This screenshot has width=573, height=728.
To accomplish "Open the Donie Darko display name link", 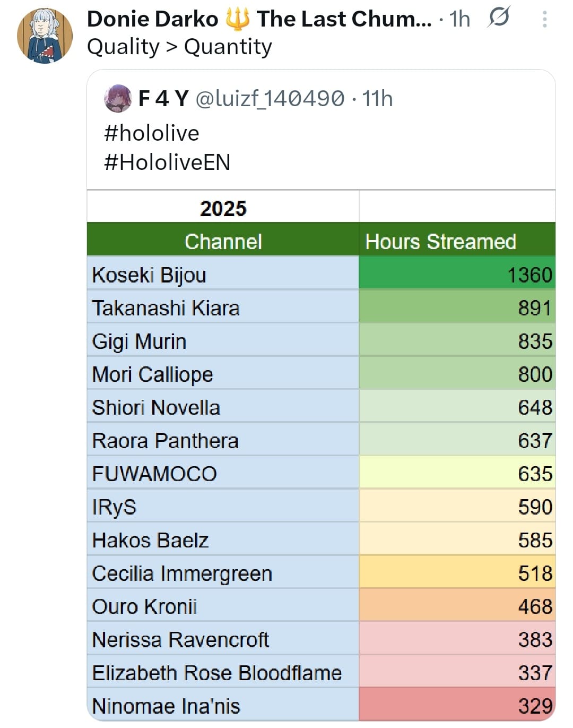I will coord(152,19).
